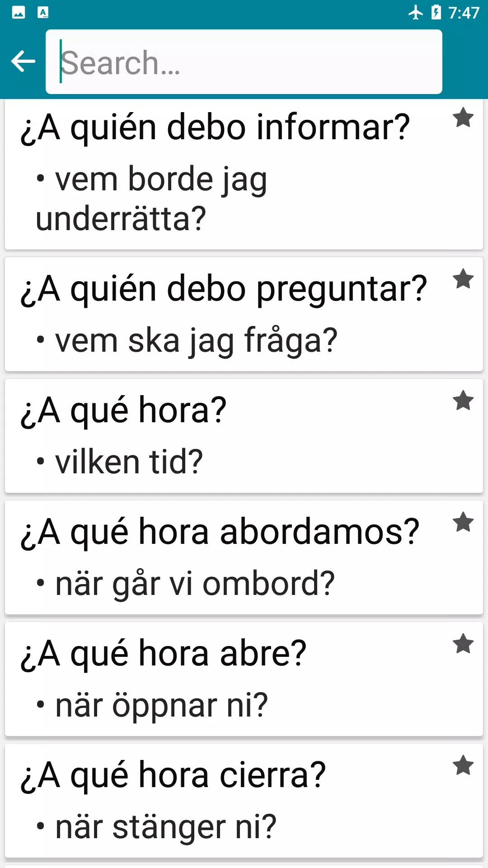Tap the airplane mode status icon
This screenshot has height=868, width=488.
415,13
